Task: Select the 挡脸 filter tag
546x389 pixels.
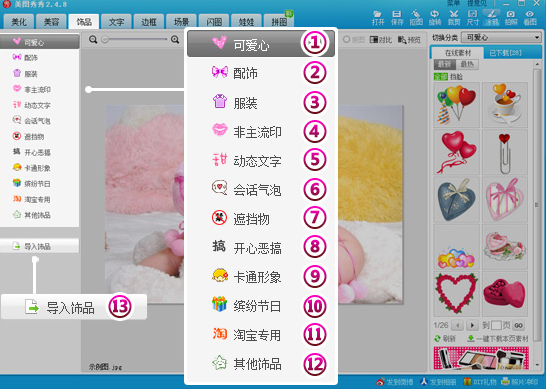Action: tap(457, 76)
